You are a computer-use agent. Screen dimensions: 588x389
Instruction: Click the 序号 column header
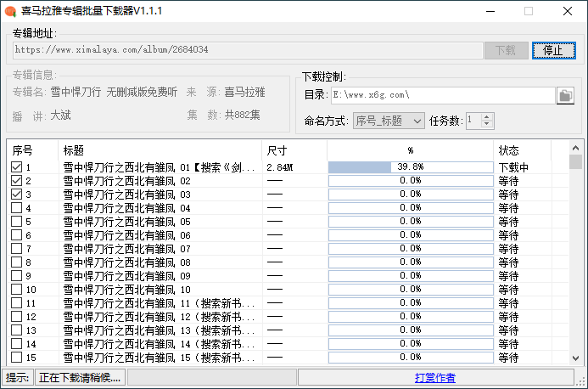32,149
